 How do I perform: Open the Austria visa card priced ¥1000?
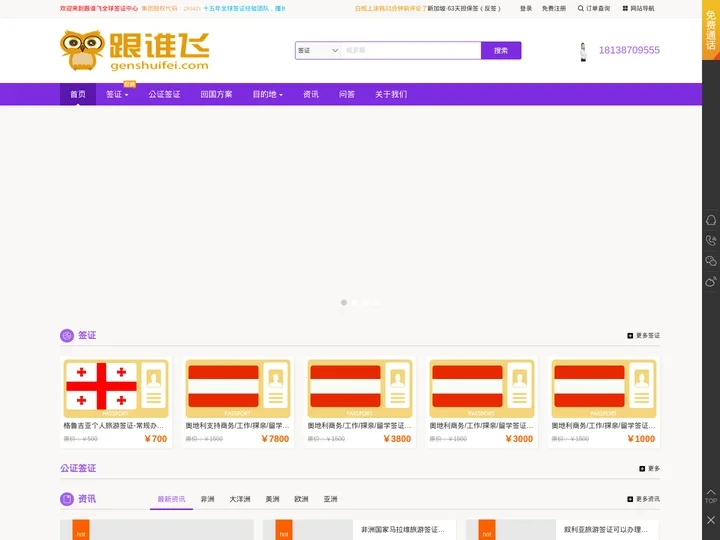tap(604, 402)
